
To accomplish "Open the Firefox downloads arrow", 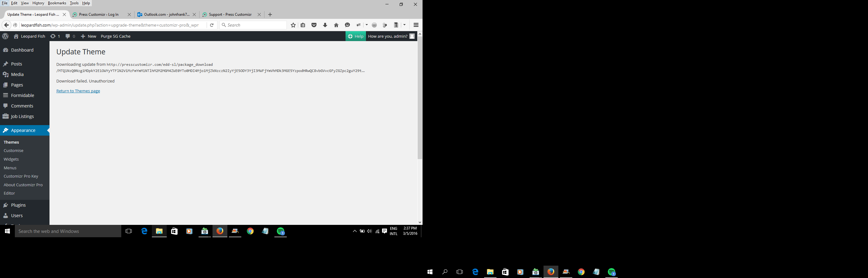I will click(325, 25).
